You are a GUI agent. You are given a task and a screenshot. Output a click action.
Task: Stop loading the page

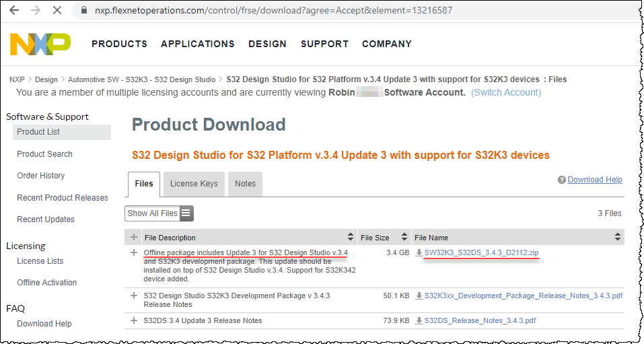coord(57,10)
